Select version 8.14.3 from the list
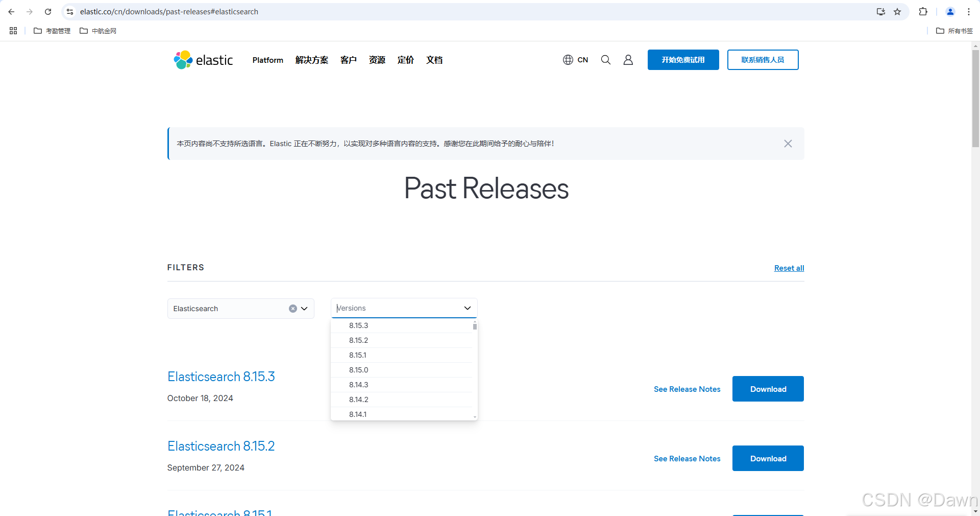980x516 pixels. 358,385
